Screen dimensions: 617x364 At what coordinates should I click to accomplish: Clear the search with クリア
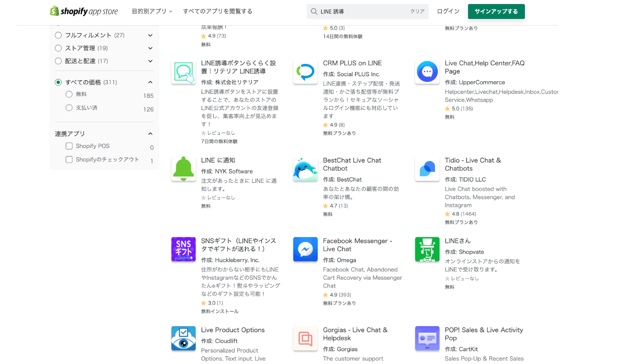coord(417,11)
